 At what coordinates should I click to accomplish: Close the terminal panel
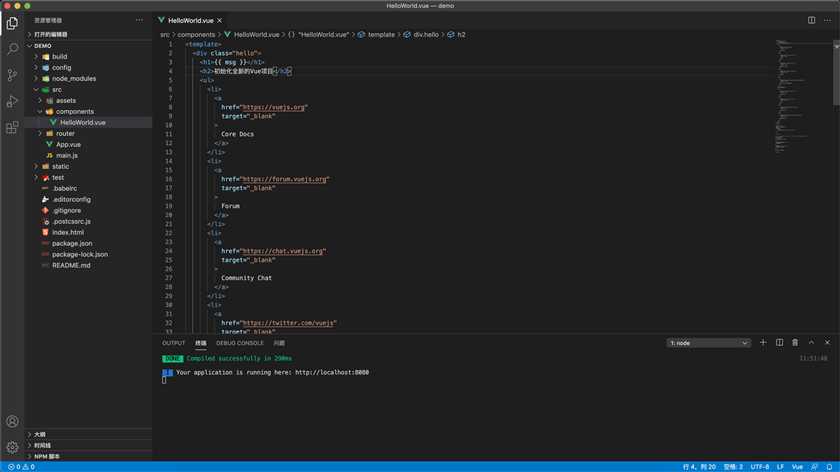827,342
